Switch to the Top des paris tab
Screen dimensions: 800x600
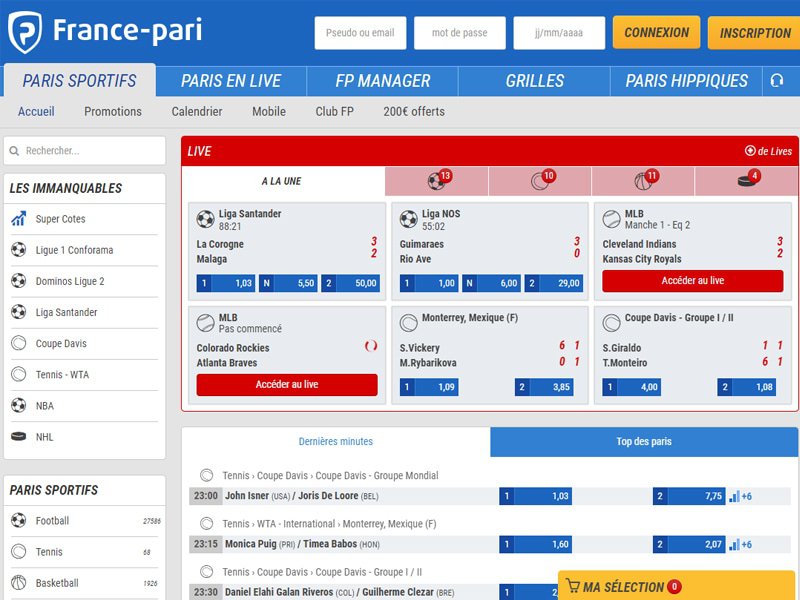pos(644,441)
